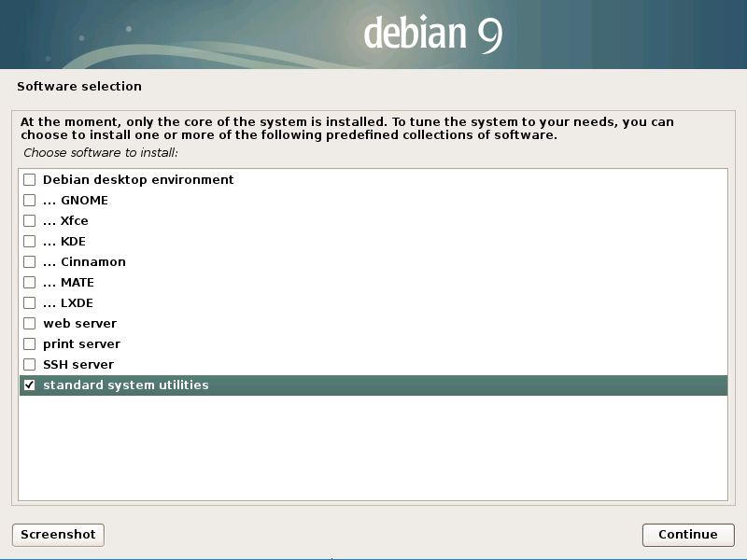Tick the web server checkbox
This screenshot has height=560, width=747.
coord(30,323)
